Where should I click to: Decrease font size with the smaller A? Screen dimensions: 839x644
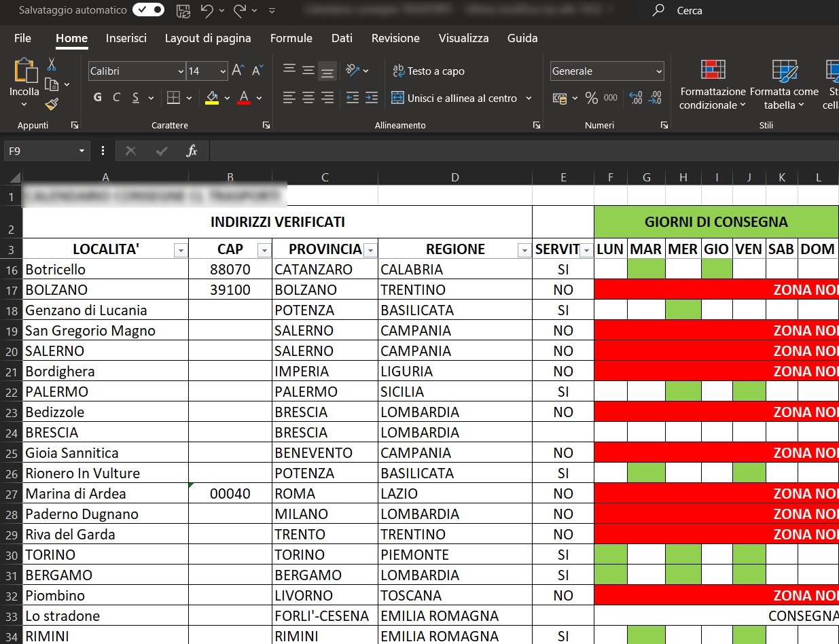coord(257,71)
